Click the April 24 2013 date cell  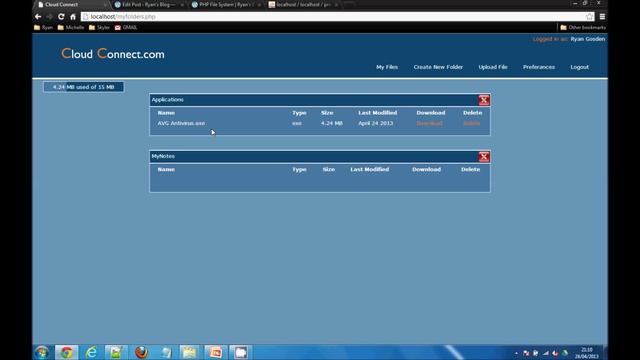pyautogui.click(x=376, y=123)
